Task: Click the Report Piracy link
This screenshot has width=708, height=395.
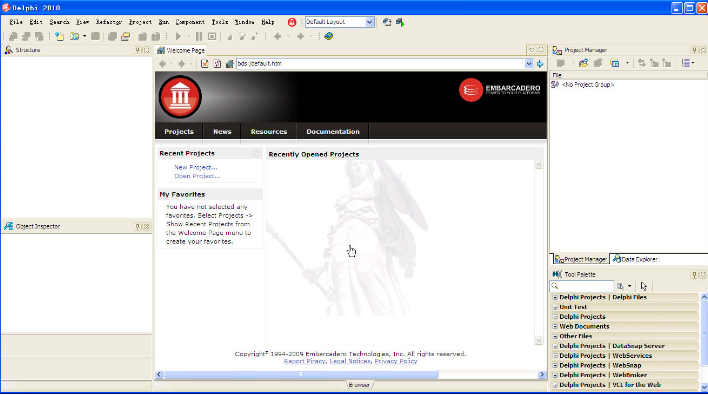Action: [304, 361]
